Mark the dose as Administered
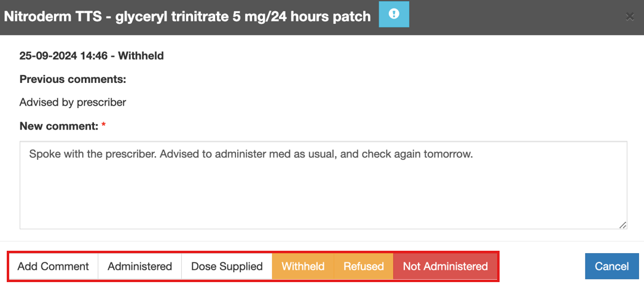The height and width of the screenshot is (287, 644). [x=139, y=266]
